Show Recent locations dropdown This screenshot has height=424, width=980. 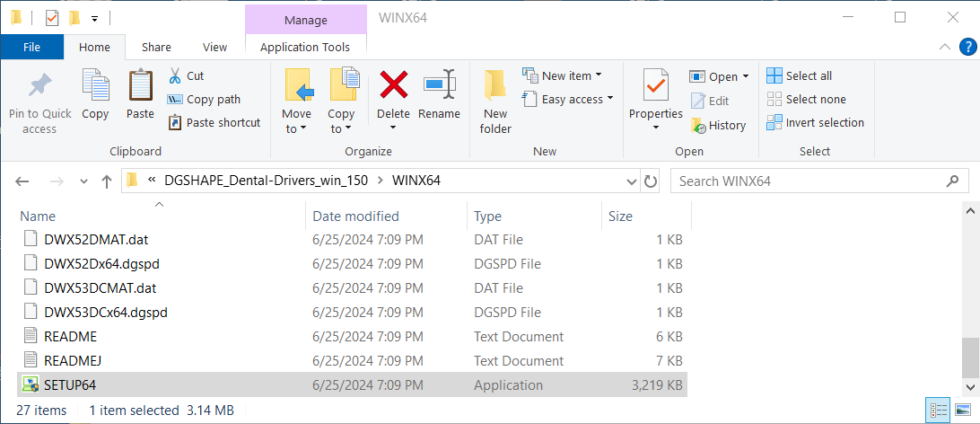pyautogui.click(x=84, y=181)
